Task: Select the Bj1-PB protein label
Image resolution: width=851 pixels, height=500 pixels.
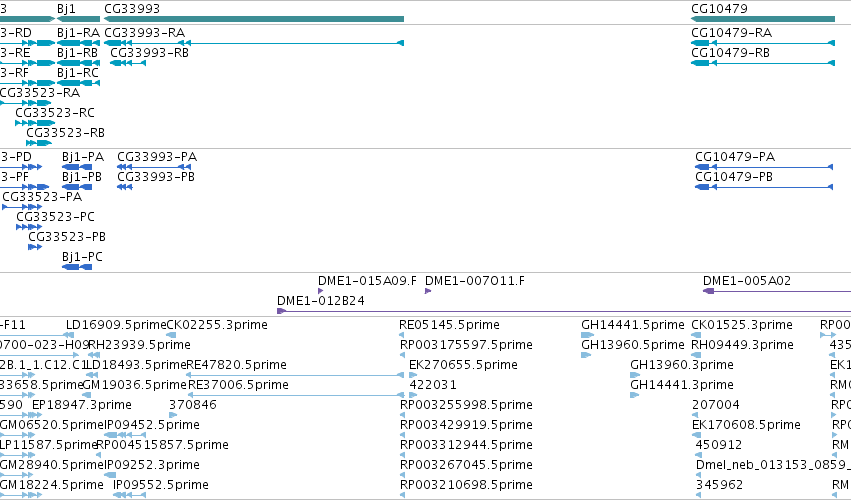Action: click(x=82, y=177)
